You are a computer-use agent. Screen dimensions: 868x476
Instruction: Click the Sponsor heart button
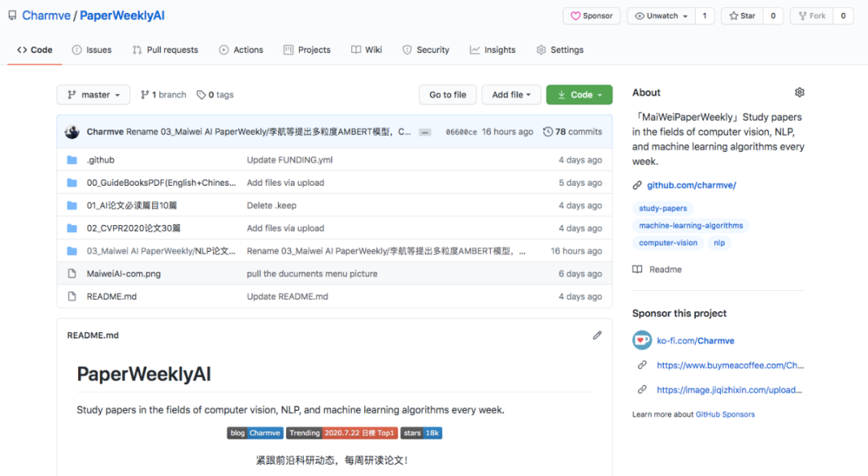click(592, 15)
